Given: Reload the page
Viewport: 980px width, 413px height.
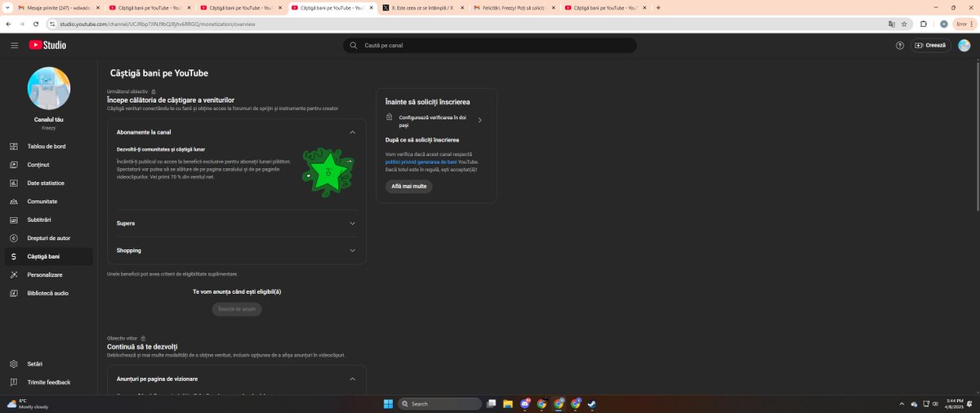Looking at the screenshot, I should (x=36, y=24).
